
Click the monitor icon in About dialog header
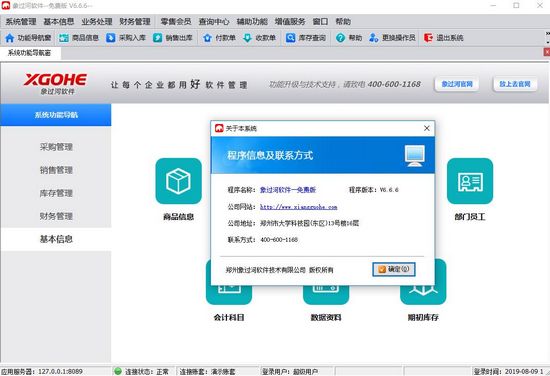pyautogui.click(x=415, y=155)
